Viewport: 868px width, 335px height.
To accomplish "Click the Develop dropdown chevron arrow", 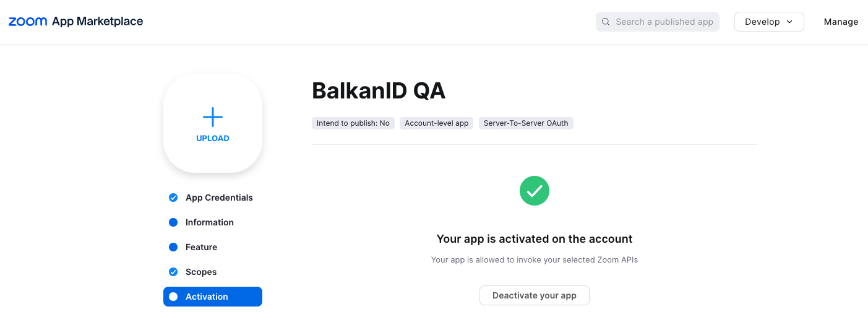I will click(x=789, y=22).
